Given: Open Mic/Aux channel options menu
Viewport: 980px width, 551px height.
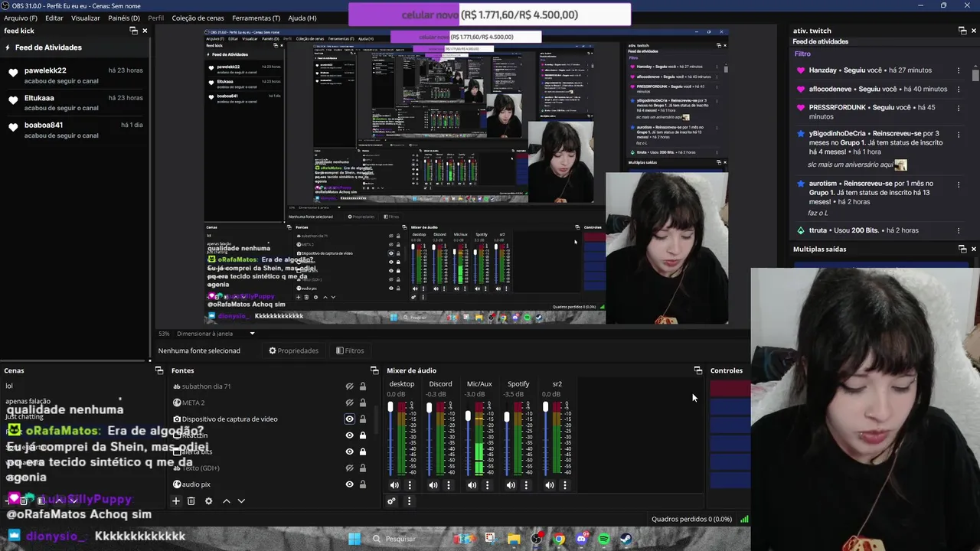Looking at the screenshot, I should click(x=487, y=484).
